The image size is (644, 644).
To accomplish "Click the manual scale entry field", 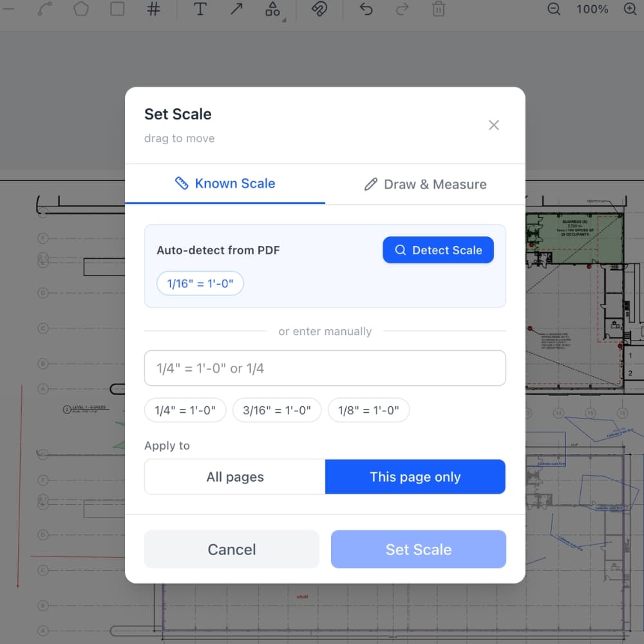I will click(325, 368).
